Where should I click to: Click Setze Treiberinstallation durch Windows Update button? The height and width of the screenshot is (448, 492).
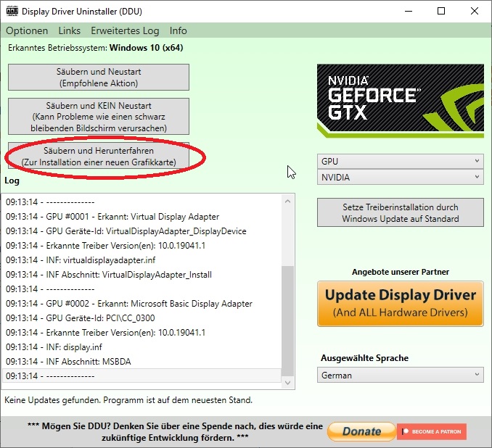pos(401,212)
